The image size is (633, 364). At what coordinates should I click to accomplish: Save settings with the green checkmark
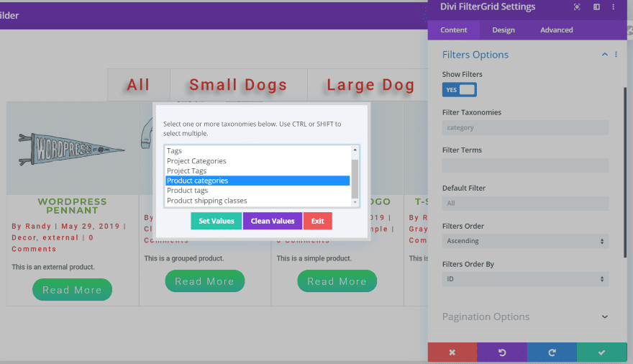601,352
